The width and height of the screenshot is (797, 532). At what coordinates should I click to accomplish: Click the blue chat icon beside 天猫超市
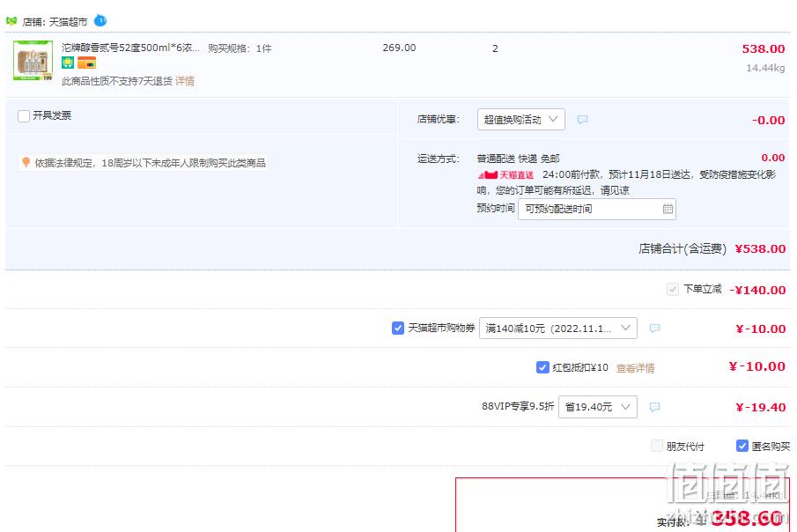click(100, 21)
